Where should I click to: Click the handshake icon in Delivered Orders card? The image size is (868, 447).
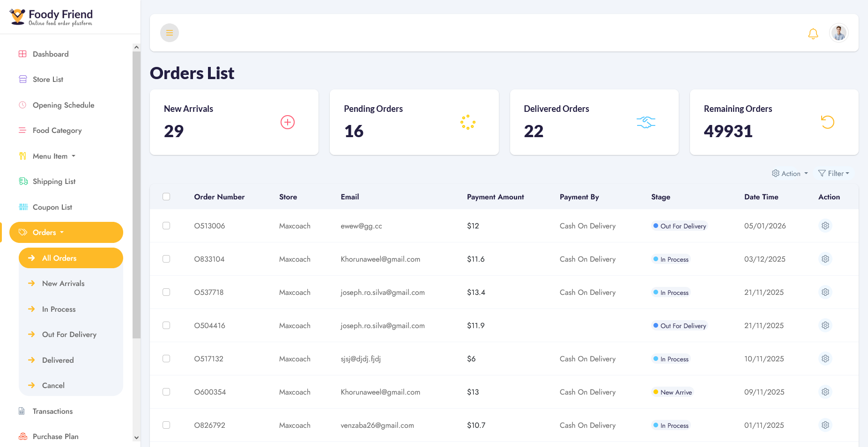(646, 122)
